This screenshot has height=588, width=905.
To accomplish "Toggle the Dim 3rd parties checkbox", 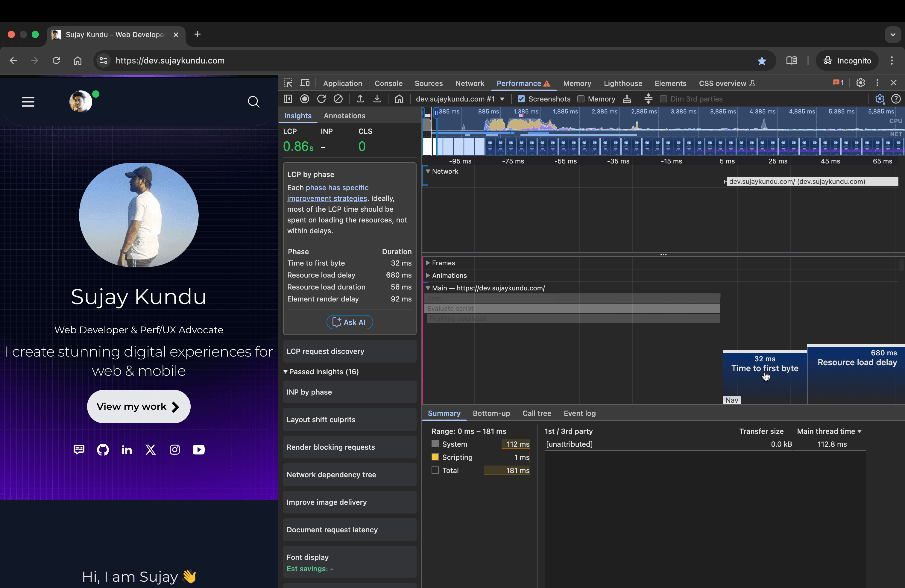I will [663, 99].
